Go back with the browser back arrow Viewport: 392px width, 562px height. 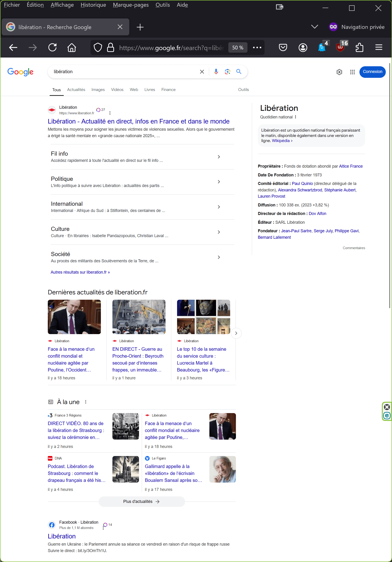(x=13, y=48)
